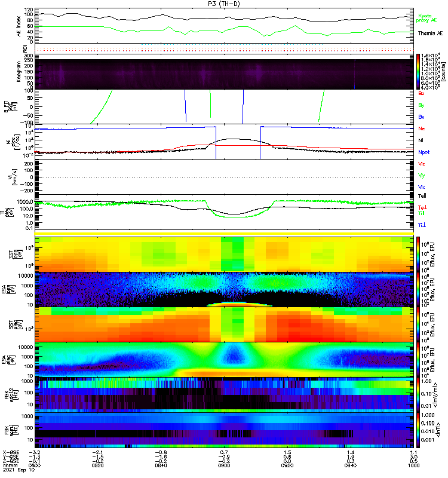The image size is (448, 478).
Task: Select the red 'Bz' legend entry
Action: coord(421,94)
